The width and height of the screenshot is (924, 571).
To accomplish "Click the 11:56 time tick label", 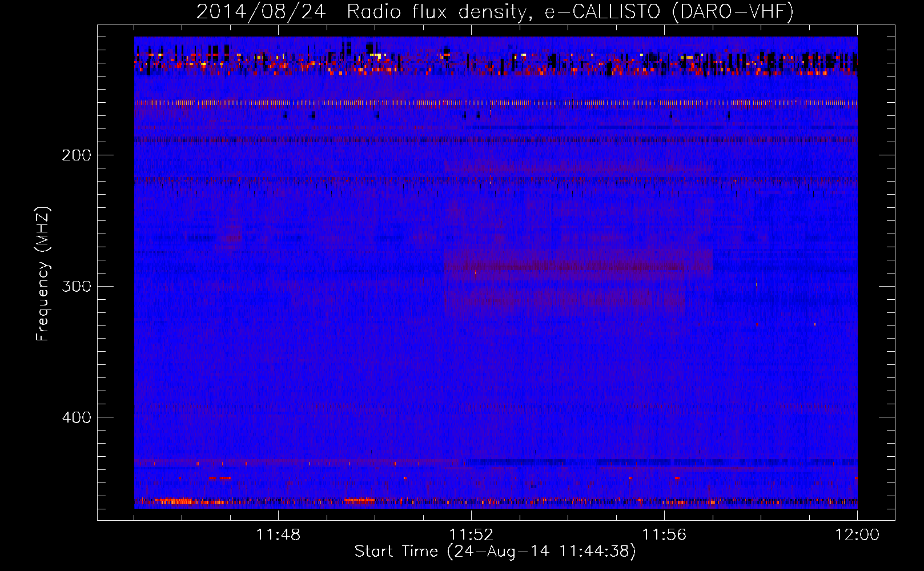I will coord(664,535).
